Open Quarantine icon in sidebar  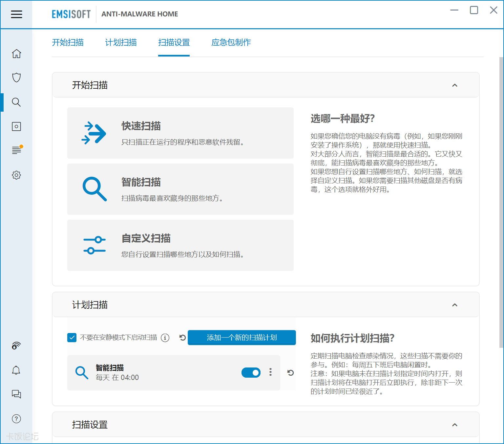click(x=16, y=126)
